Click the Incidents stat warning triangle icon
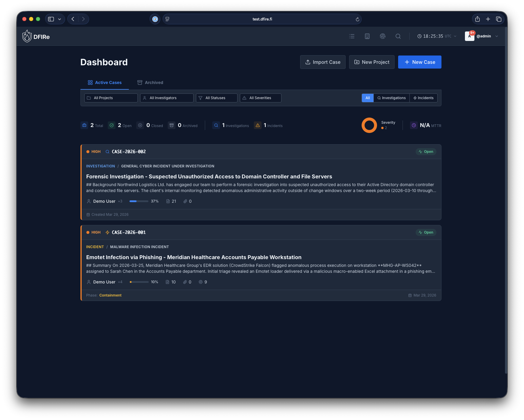This screenshot has width=524, height=420. 258,125
